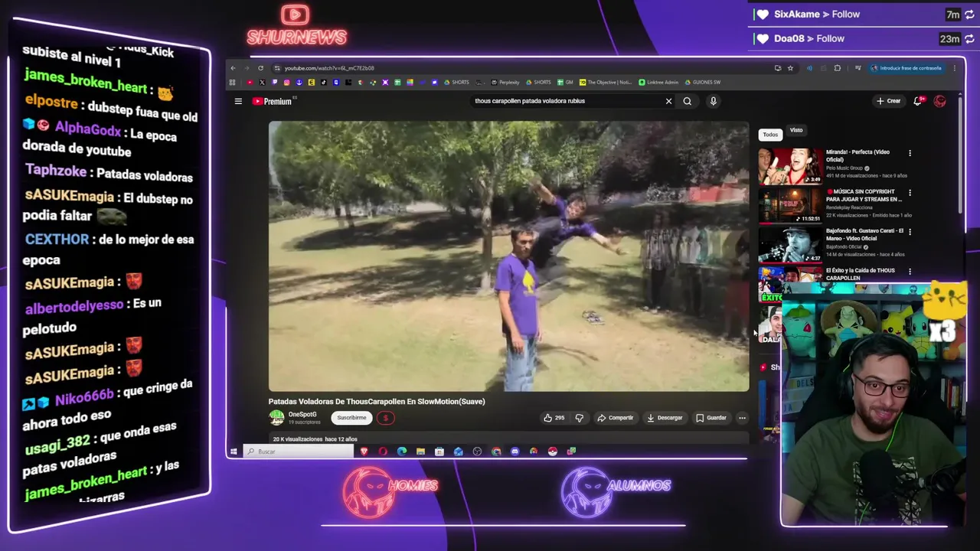Click the browser address bar URL
The height and width of the screenshot is (551, 980).
pyautogui.click(x=329, y=68)
